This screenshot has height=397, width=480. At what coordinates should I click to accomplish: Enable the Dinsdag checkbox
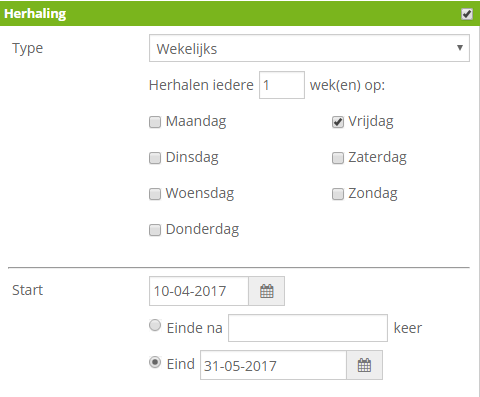155,158
